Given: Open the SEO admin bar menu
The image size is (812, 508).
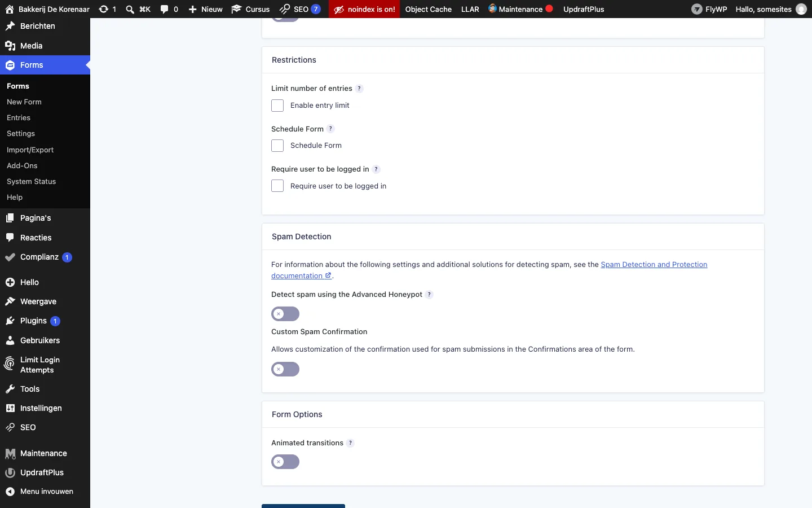Looking at the screenshot, I should [x=301, y=9].
